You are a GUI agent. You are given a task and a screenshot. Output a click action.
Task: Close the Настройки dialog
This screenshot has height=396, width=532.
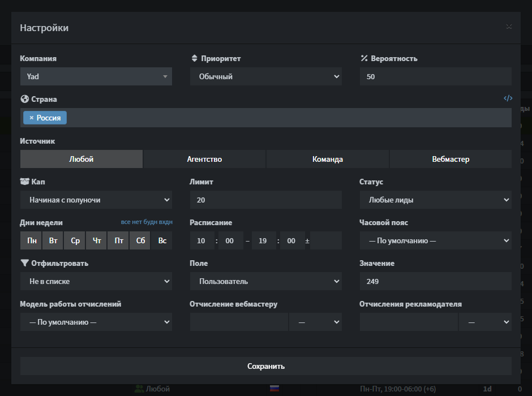[509, 27]
